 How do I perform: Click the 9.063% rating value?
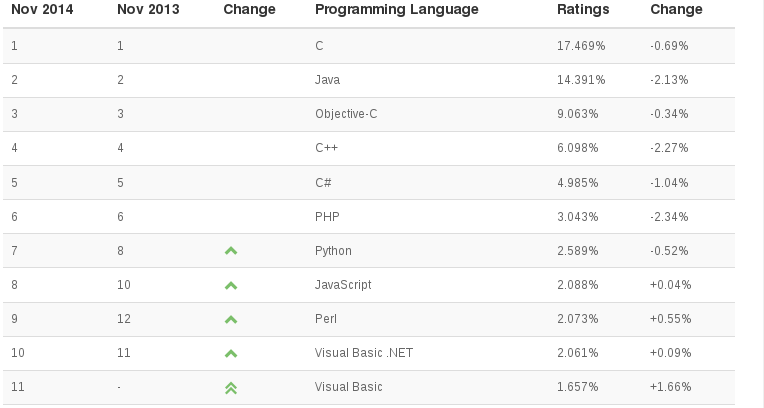578,114
